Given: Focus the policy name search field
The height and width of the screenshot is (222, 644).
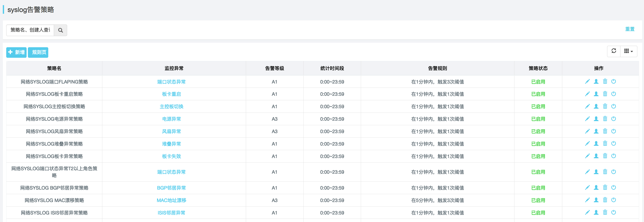Looking at the screenshot, I should tap(30, 30).
